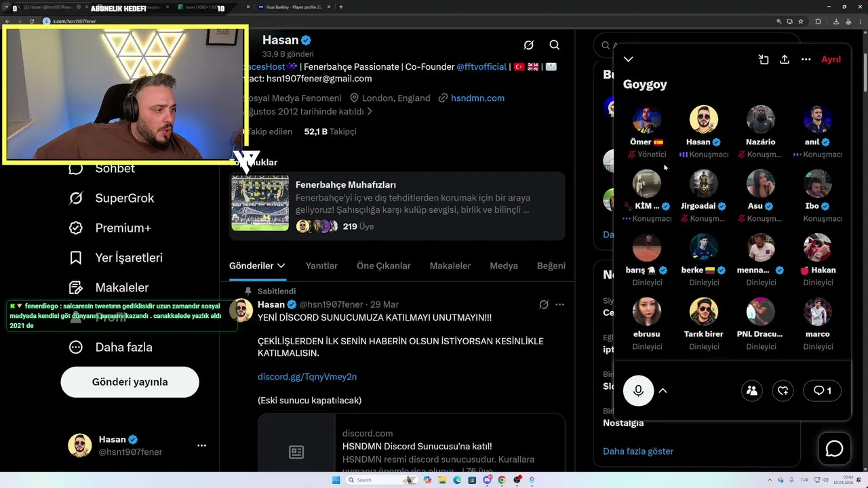Open Jirgoadai's speaker profile

[703, 183]
